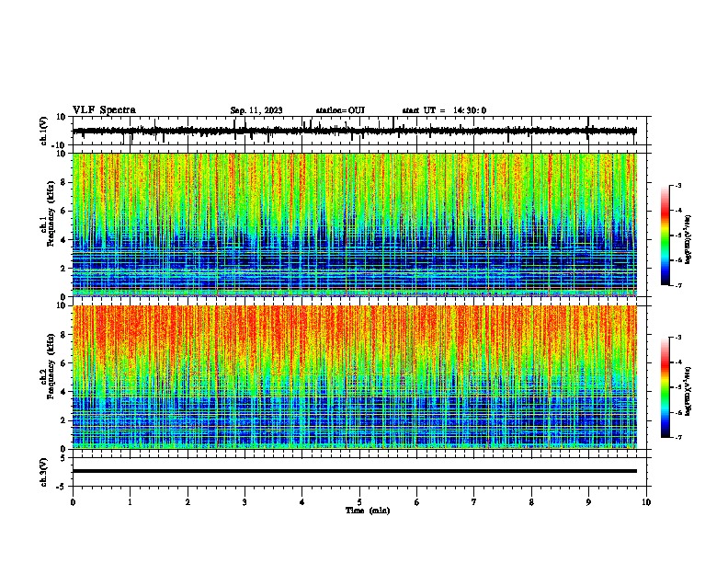Click the time axis tick label "8"
728x563 pixels.
(531, 502)
